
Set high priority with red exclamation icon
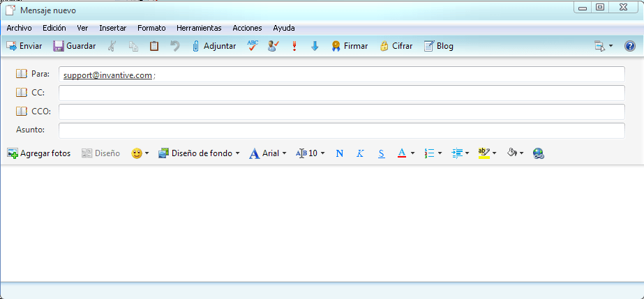(x=294, y=46)
